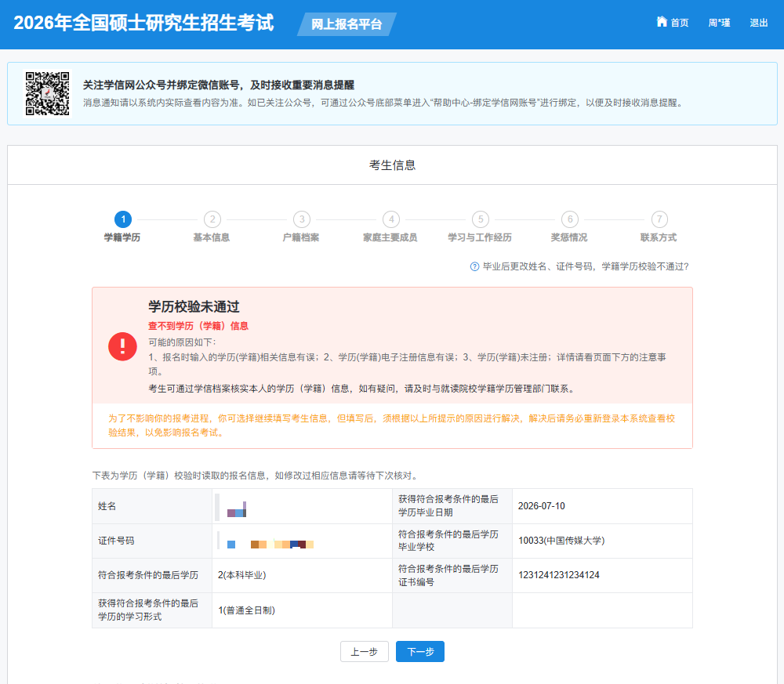Select step 2 基本信息 circle
The width and height of the screenshot is (784, 684).
click(212, 219)
